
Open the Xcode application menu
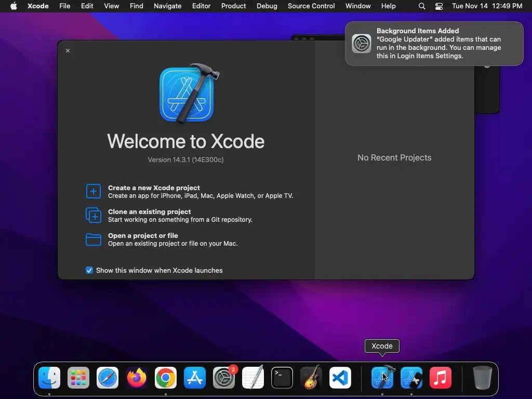tap(38, 6)
